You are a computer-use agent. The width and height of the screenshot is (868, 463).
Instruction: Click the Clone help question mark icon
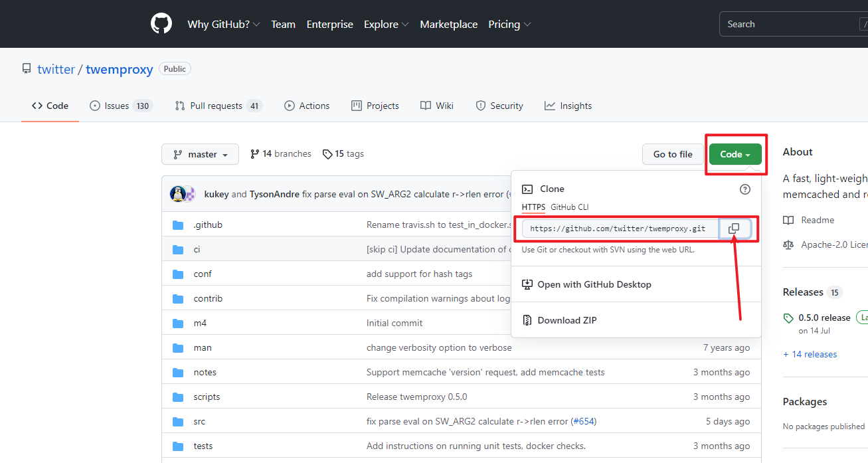point(745,189)
